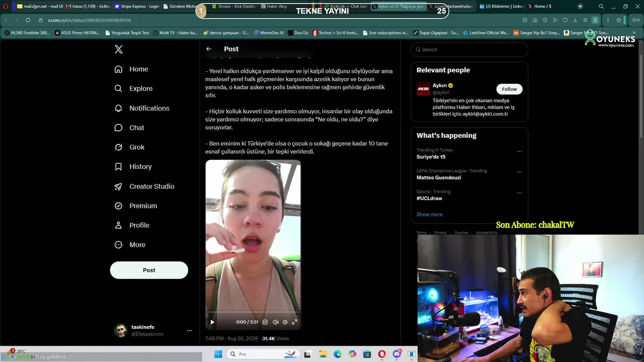Open the Matteo Guendouzi trend
644x362 pixels.
tap(439, 177)
